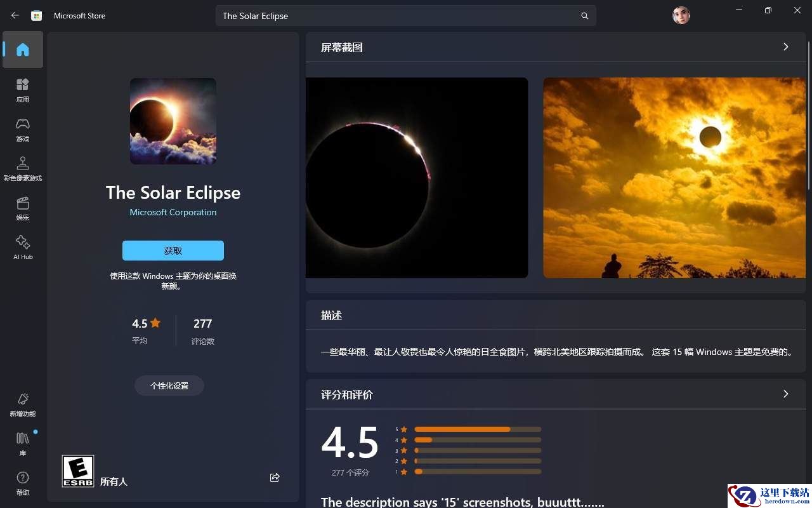
Task: Click the 屏幕截图 section heading
Action: pyautogui.click(x=342, y=48)
